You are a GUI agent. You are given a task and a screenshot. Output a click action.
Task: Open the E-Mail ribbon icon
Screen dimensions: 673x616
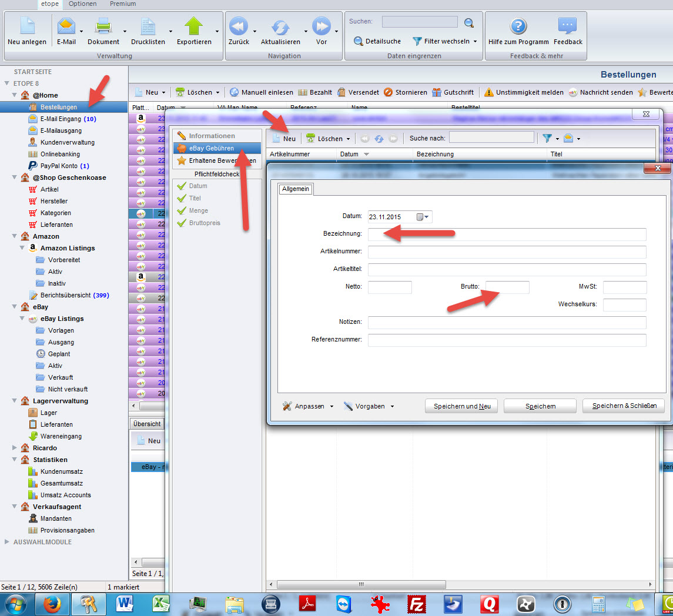coord(66,26)
